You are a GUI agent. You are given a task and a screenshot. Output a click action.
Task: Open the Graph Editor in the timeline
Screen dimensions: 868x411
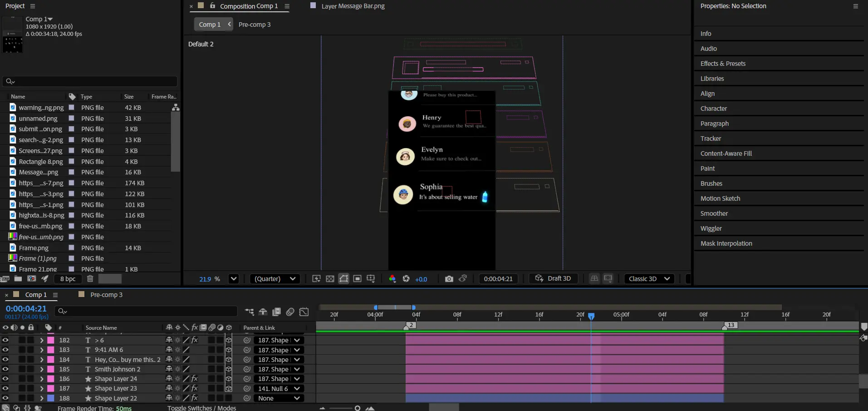[304, 312]
